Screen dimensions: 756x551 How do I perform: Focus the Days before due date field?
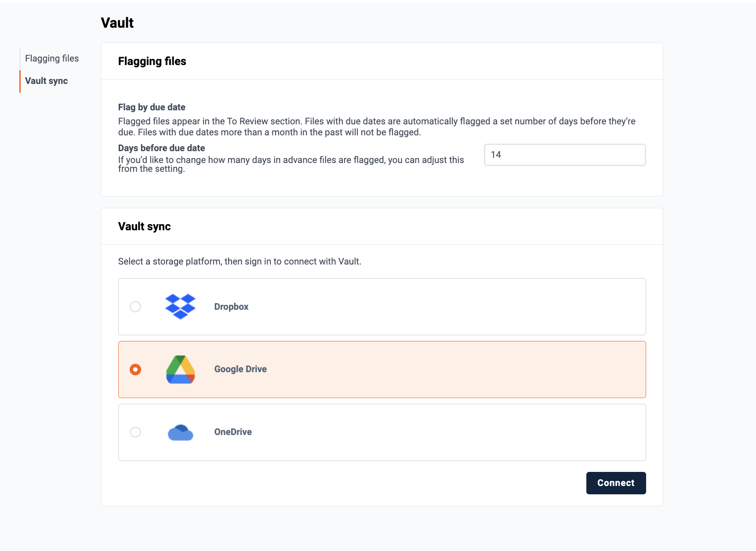point(565,155)
